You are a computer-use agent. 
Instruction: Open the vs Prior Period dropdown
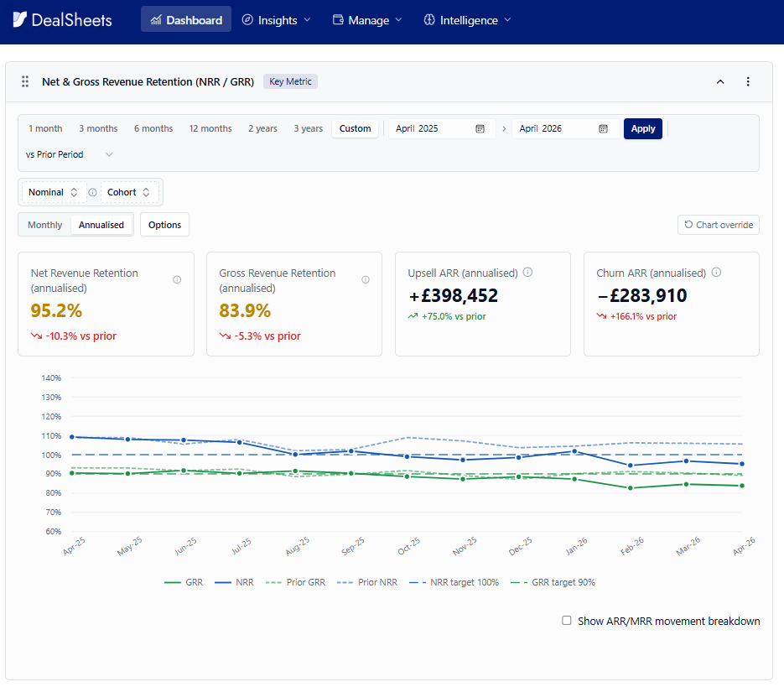[69, 154]
